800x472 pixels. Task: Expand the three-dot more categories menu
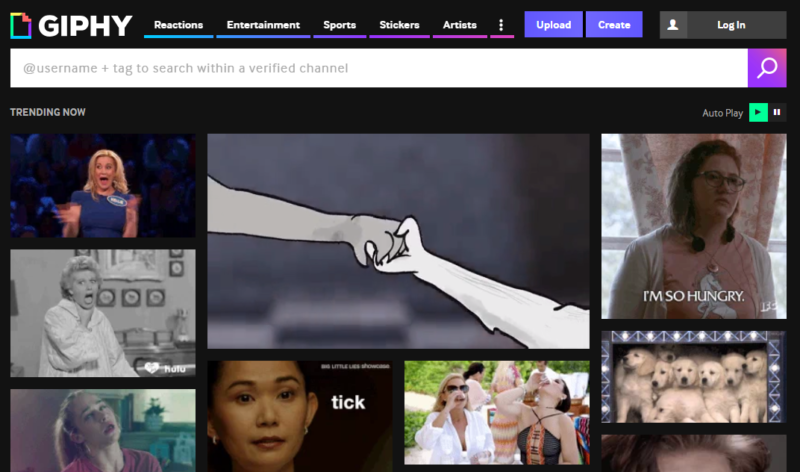click(x=502, y=25)
